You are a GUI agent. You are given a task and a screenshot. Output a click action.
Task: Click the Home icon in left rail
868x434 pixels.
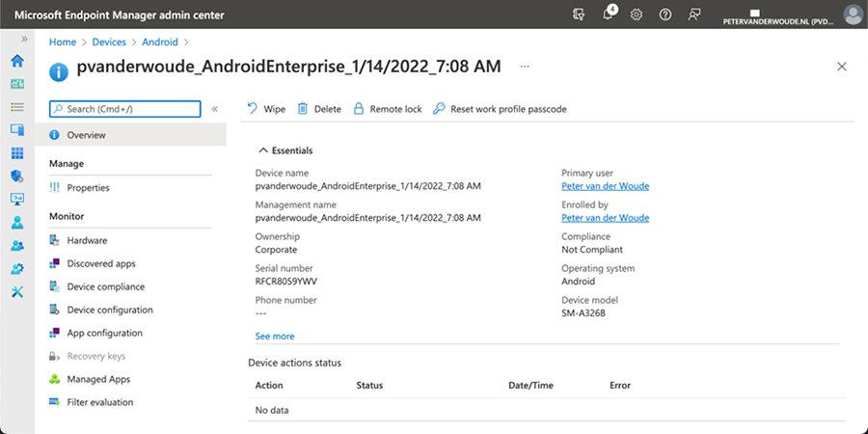16,61
